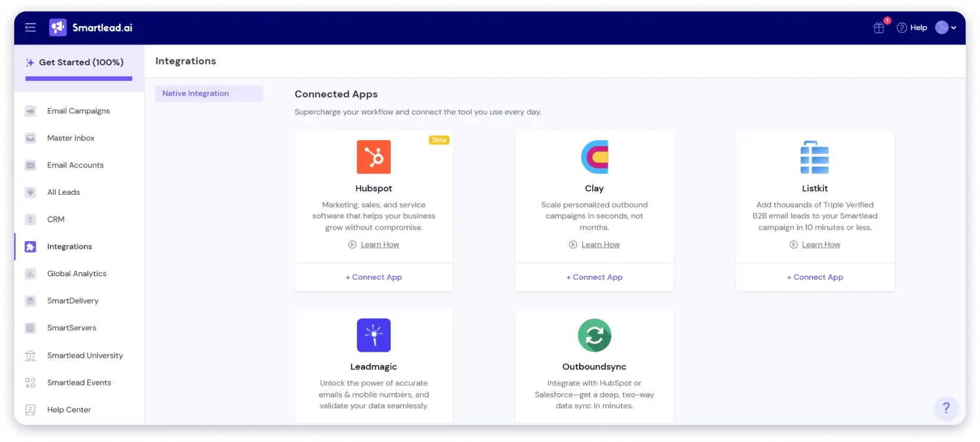Viewport: 980px width, 442px height.
Task: Go to SmartDelivery
Action: (x=73, y=301)
